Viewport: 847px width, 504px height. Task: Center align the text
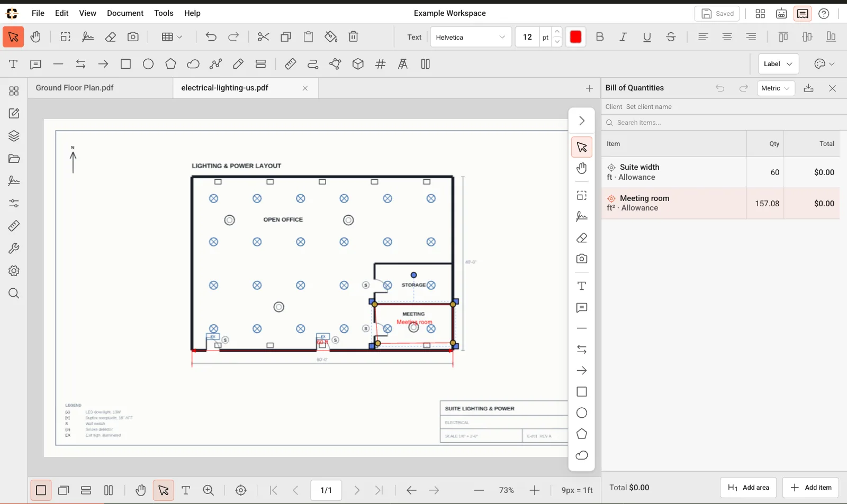(x=727, y=37)
